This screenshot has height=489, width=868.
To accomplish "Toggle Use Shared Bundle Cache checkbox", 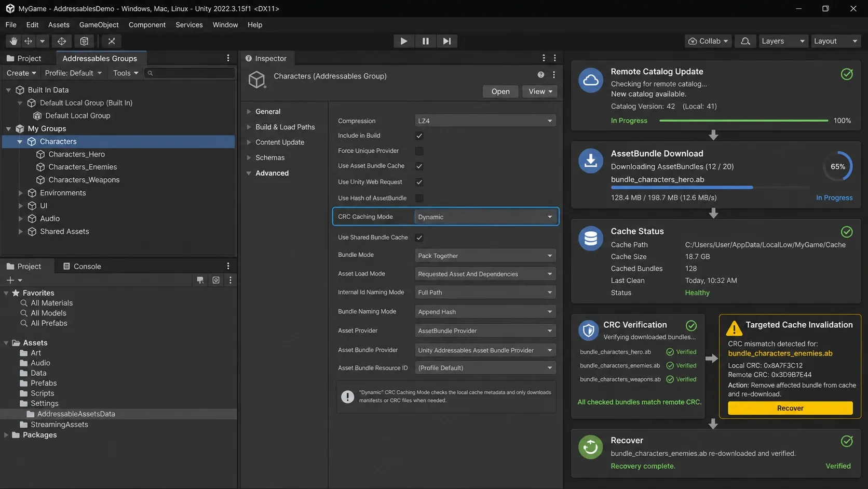I will [x=419, y=237].
